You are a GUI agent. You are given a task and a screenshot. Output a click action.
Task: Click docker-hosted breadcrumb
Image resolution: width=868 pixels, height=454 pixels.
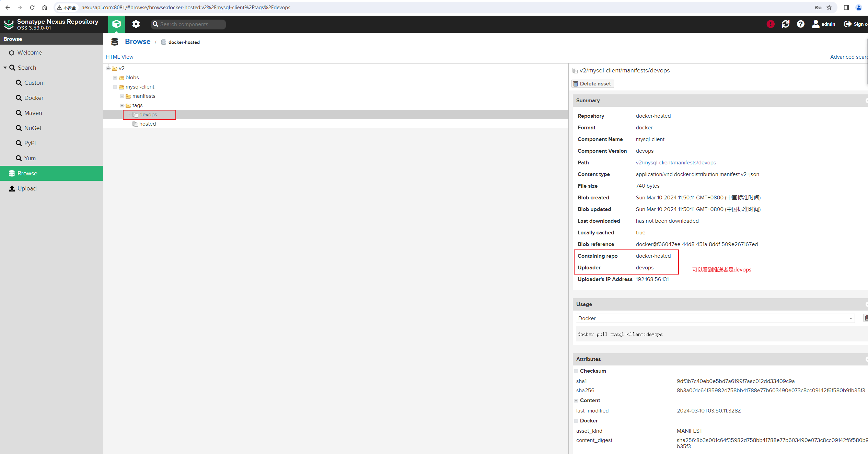pyautogui.click(x=184, y=42)
